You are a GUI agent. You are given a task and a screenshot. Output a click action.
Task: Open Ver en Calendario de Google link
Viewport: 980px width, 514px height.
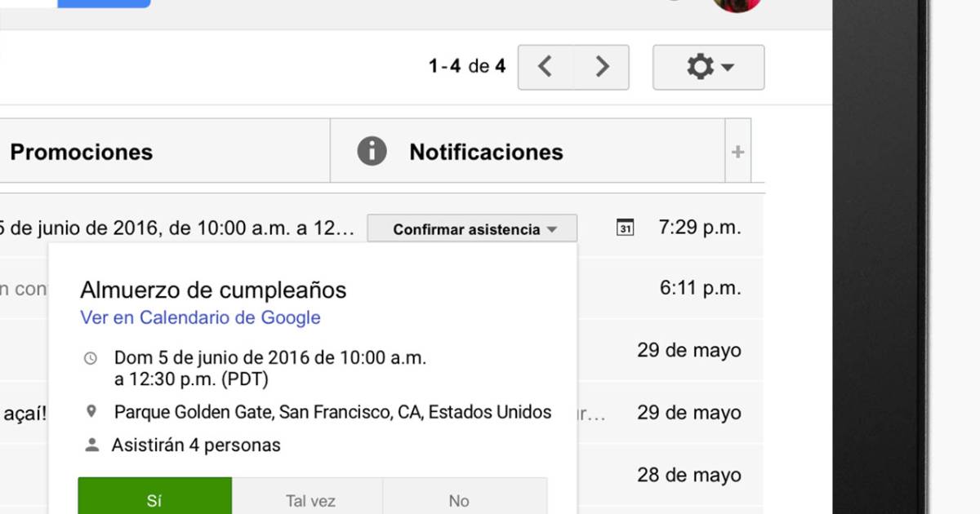pos(200,318)
